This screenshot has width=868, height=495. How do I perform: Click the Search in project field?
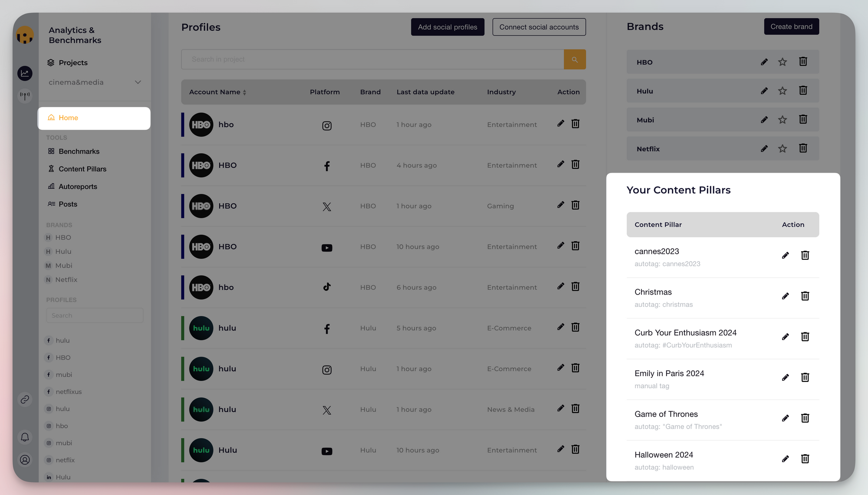pos(372,59)
